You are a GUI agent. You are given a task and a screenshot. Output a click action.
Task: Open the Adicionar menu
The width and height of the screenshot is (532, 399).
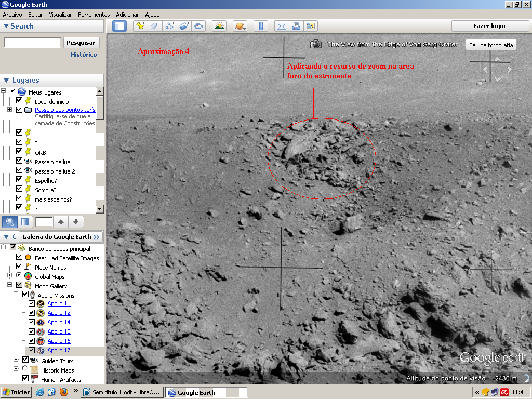(x=127, y=15)
